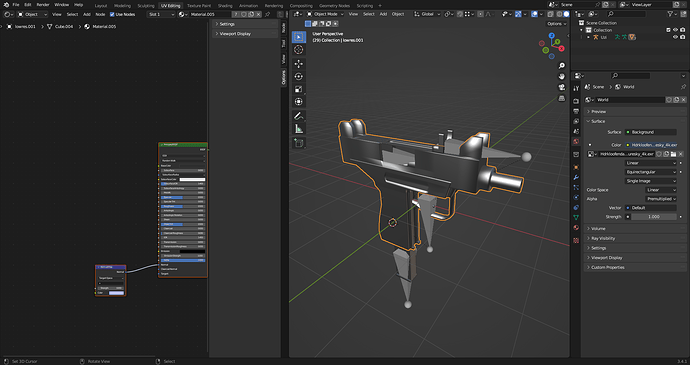690x365 pixels.
Task: Select the 3D Cursor tool
Action: click(x=298, y=50)
